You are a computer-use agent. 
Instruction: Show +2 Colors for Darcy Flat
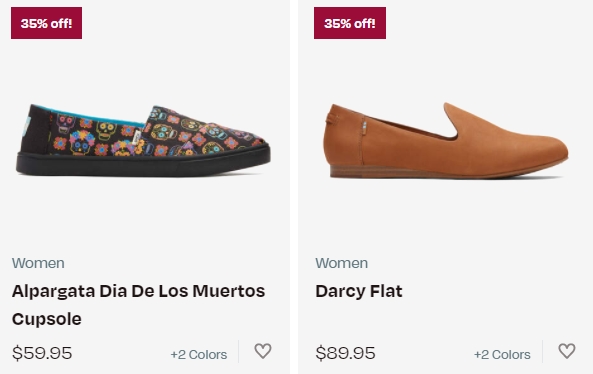502,355
